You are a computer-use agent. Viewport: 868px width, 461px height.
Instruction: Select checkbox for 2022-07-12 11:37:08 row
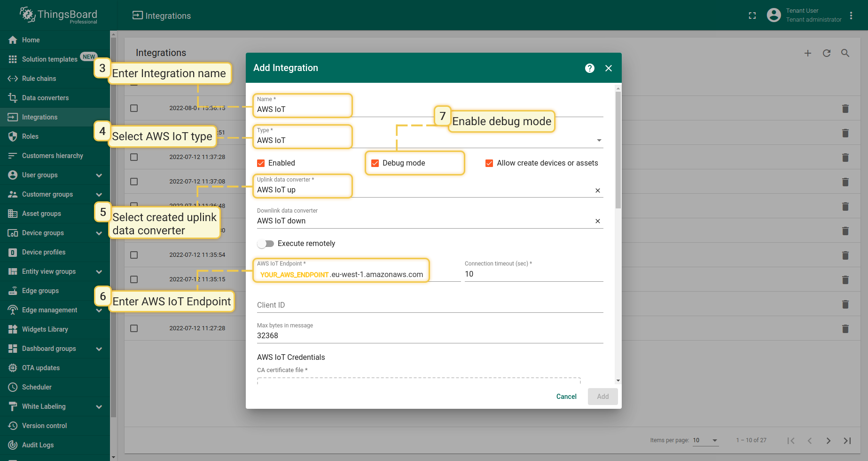(134, 182)
